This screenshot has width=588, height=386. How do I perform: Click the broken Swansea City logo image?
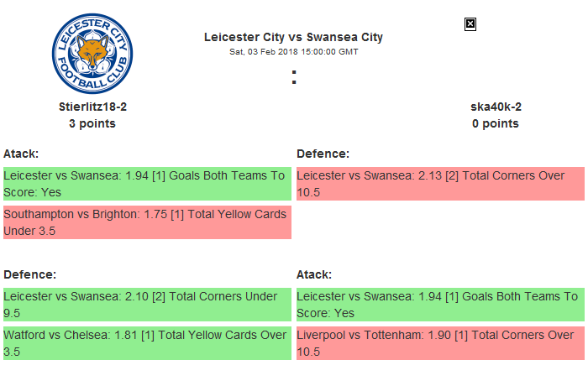[470, 24]
